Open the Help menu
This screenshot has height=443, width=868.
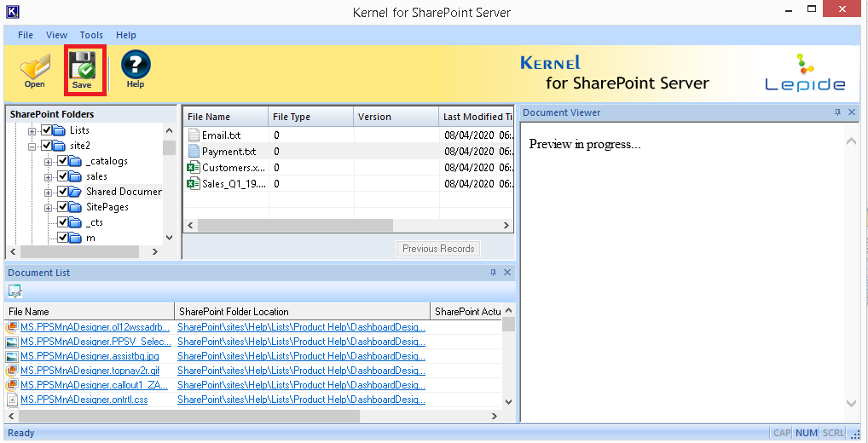pyautogui.click(x=125, y=35)
